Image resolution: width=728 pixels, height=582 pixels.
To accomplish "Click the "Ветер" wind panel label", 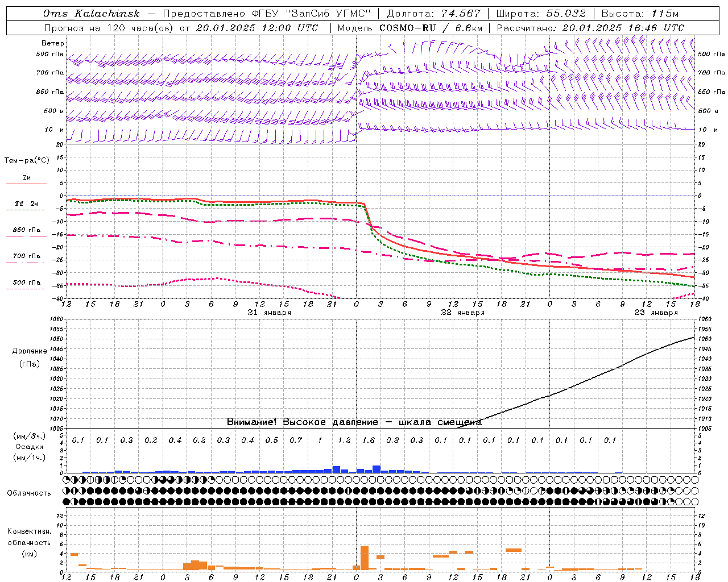I will [53, 43].
